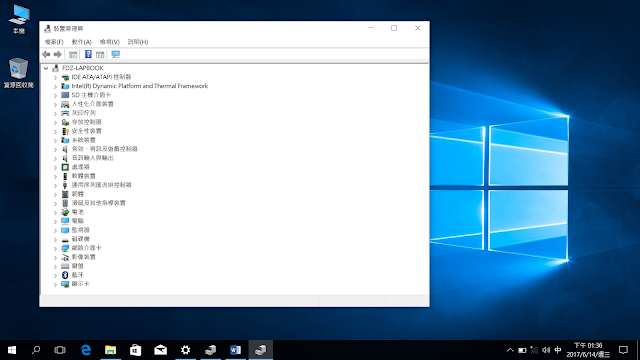Click the scan for hardware changes monitor icon
The height and width of the screenshot is (360, 640).
(x=116, y=54)
